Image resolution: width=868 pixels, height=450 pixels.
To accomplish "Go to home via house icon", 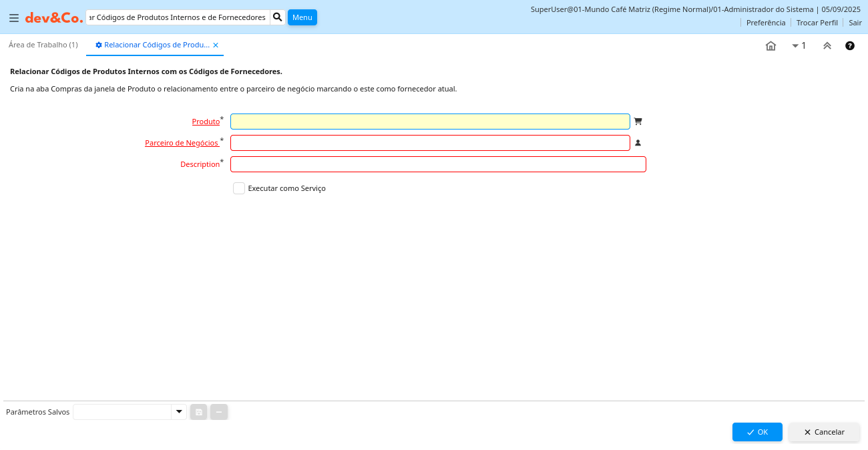I will [x=771, y=46].
